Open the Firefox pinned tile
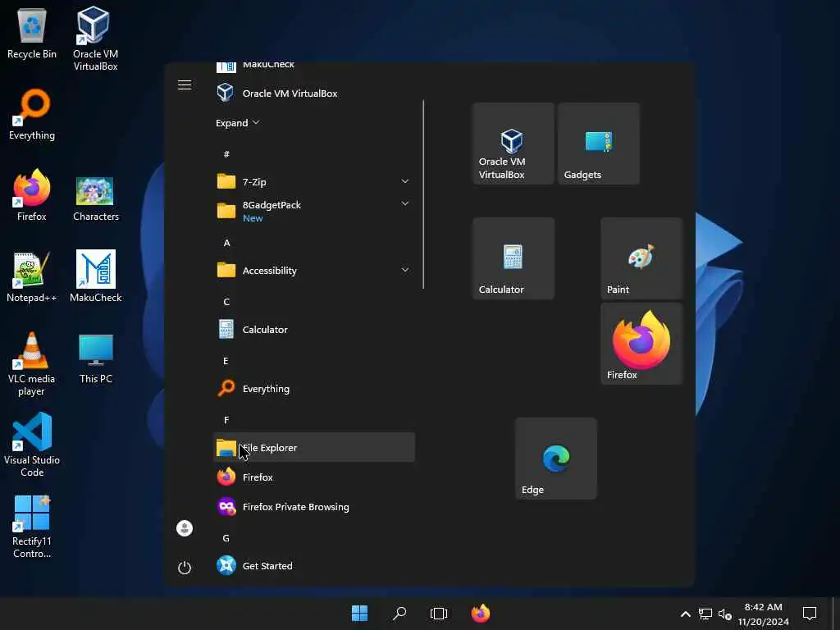 click(x=641, y=344)
